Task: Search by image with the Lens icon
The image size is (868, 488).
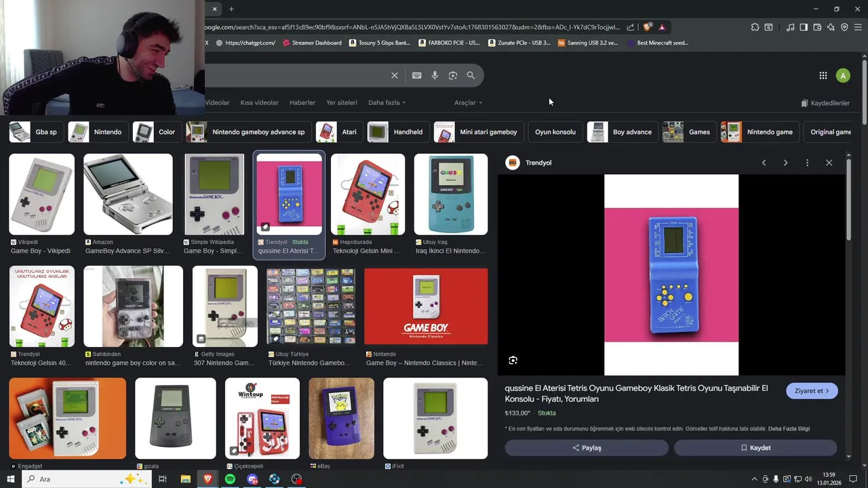Action: click(453, 75)
